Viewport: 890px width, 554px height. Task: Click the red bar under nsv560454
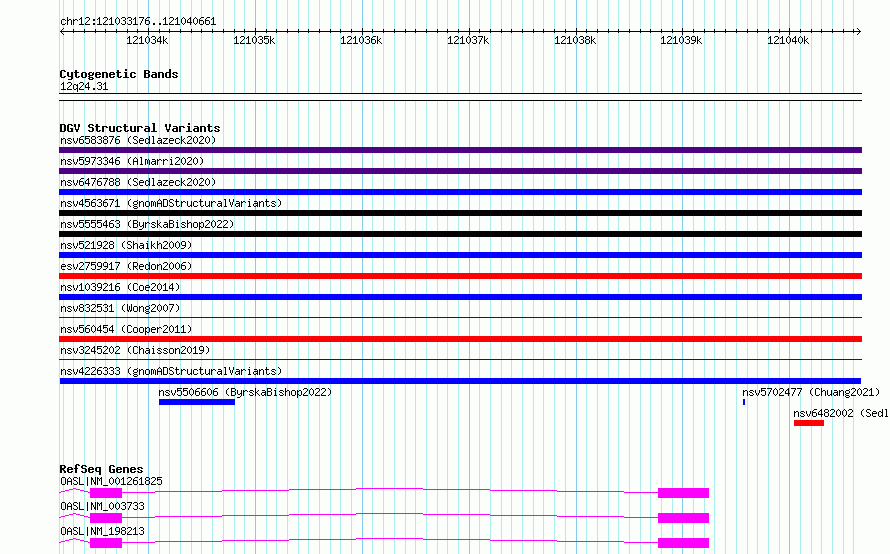(460, 339)
